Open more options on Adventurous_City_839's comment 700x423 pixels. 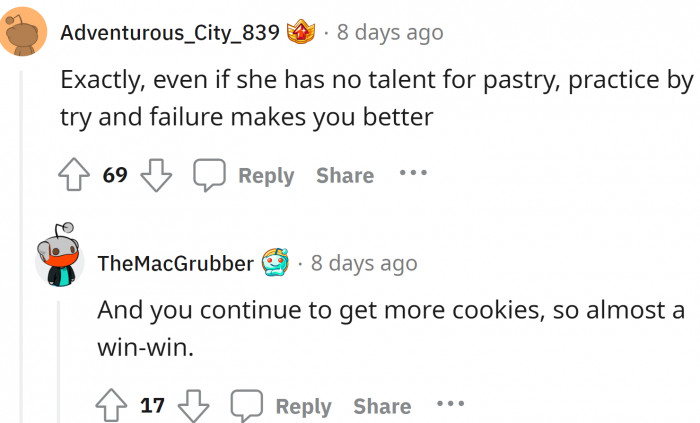pyautogui.click(x=413, y=173)
